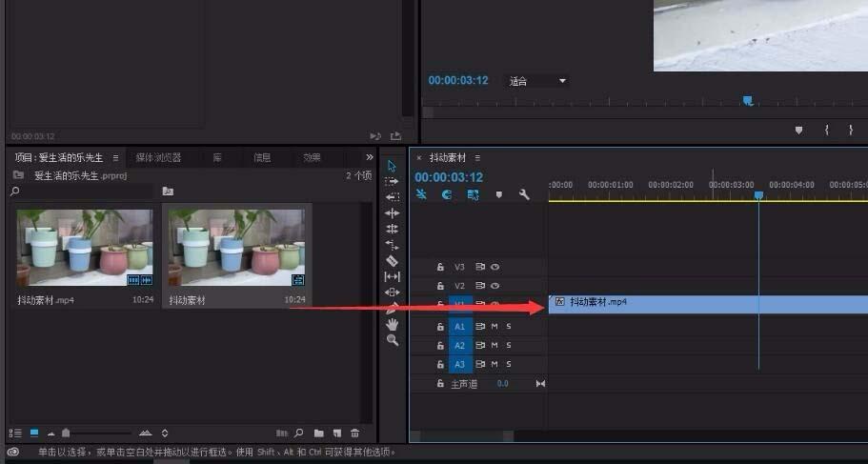Solo the A2 audio track
This screenshot has width=868, height=464.
click(509, 345)
